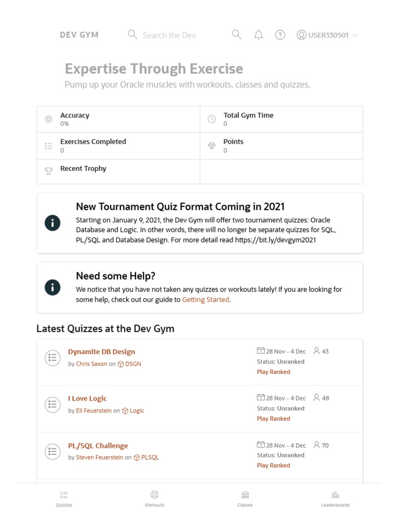Screen dimensions: 399x532
Task: Go to the Classes tab
Action: (245, 499)
